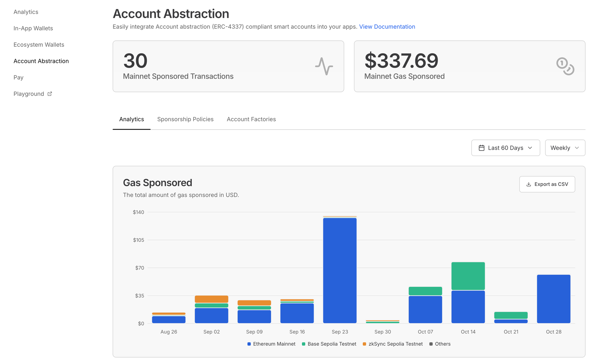Open Ecosystem Wallets sidebar item
Screen dimensions: 599x364
click(39, 45)
